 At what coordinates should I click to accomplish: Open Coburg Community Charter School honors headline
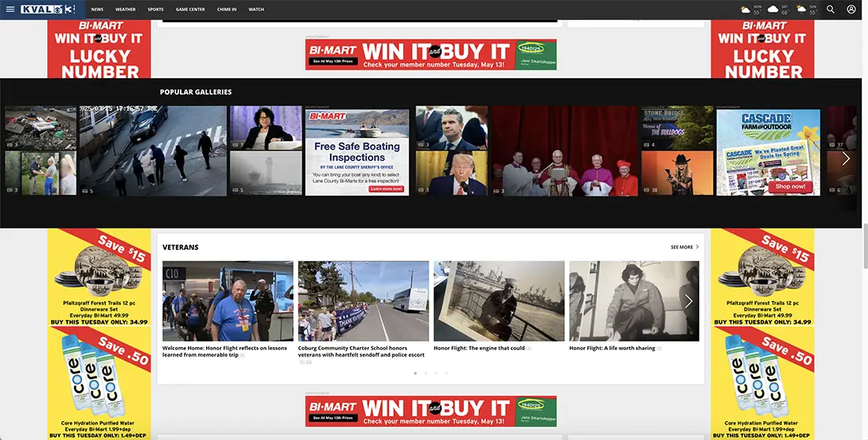click(361, 352)
